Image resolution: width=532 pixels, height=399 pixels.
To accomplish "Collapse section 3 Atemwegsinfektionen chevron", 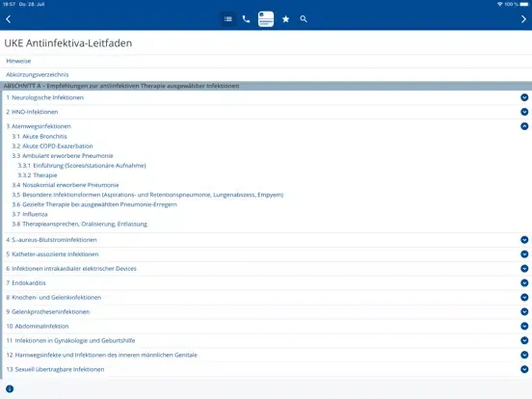I will [524, 126].
